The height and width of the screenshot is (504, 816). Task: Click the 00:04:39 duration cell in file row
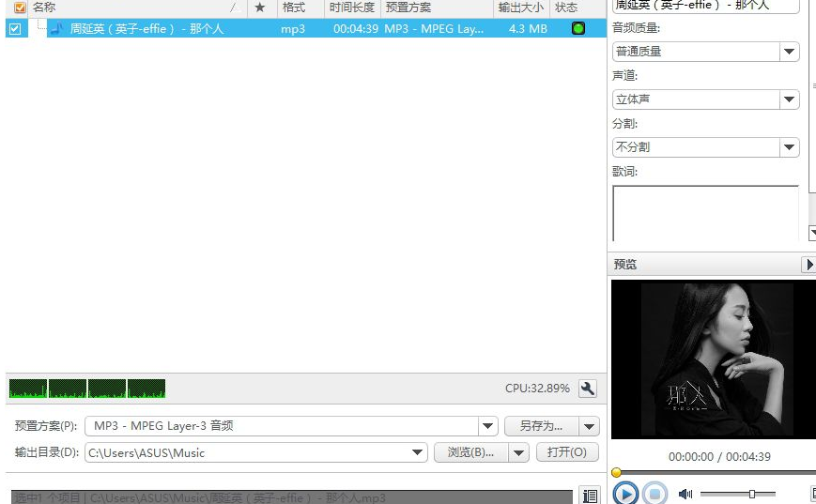pyautogui.click(x=356, y=29)
